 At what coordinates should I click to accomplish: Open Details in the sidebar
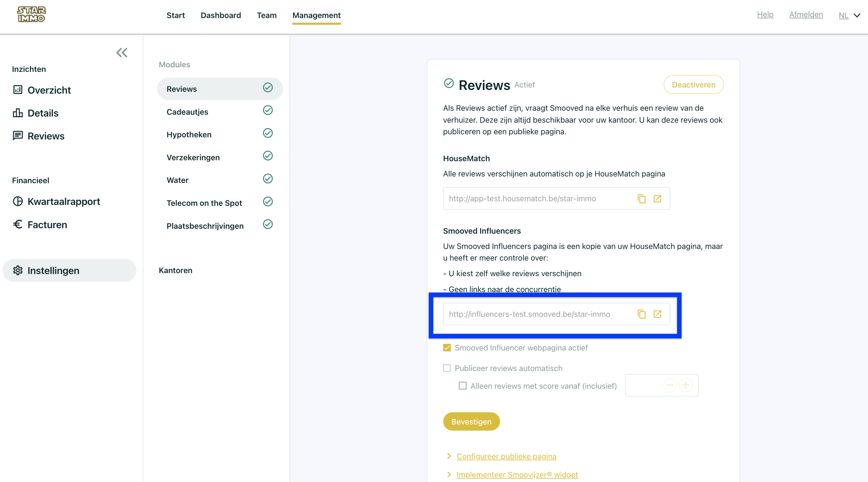point(43,113)
